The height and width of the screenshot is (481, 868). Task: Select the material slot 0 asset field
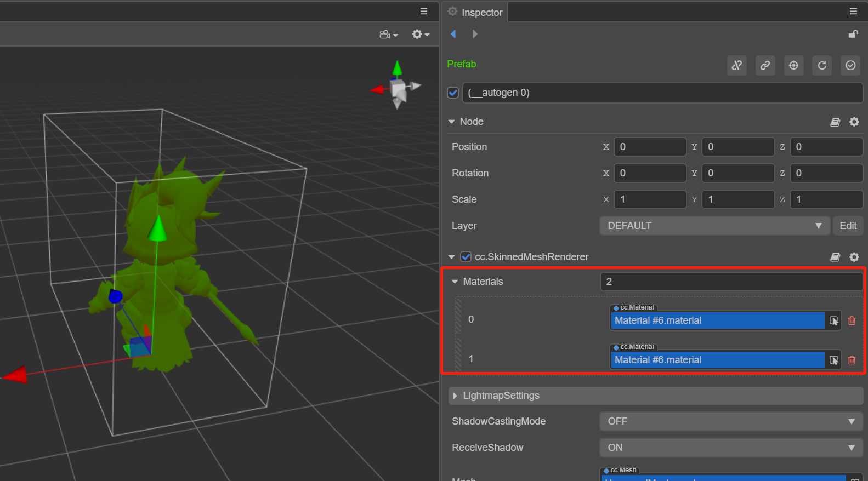pyautogui.click(x=718, y=320)
